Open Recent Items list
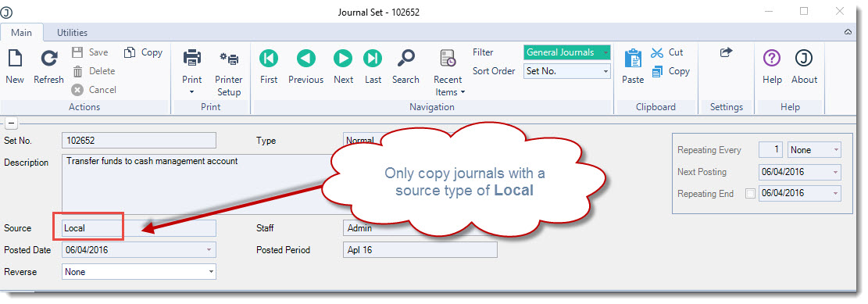Viewport: 868px width, 304px height. [448, 73]
